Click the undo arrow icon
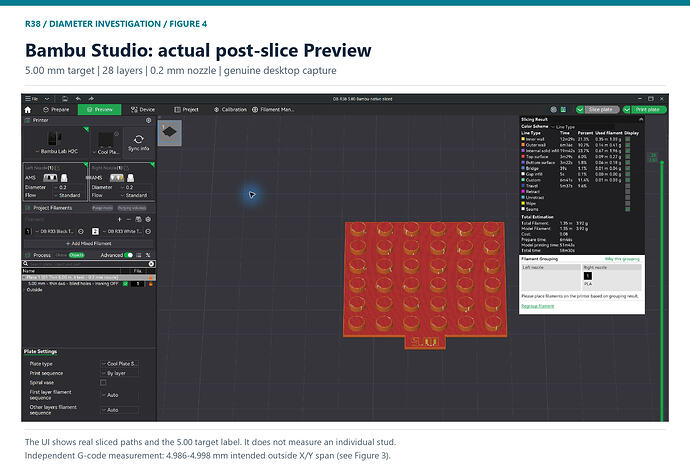The image size is (690, 475). tap(78, 99)
